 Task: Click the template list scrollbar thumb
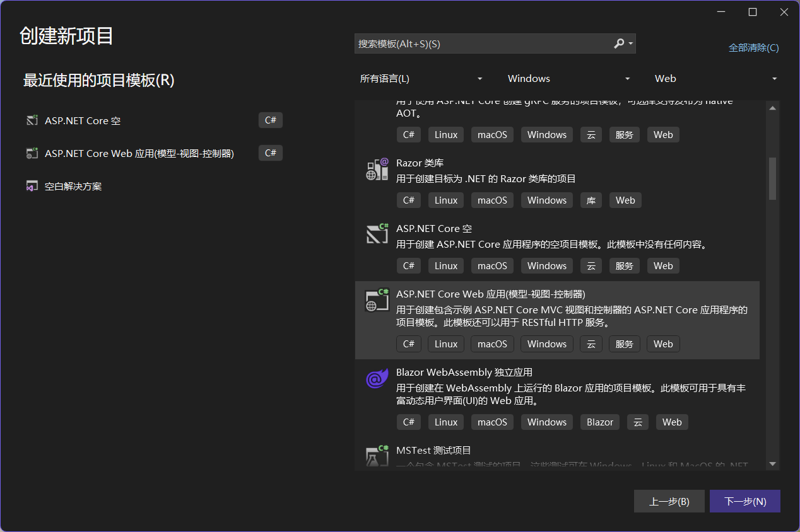coord(773,178)
